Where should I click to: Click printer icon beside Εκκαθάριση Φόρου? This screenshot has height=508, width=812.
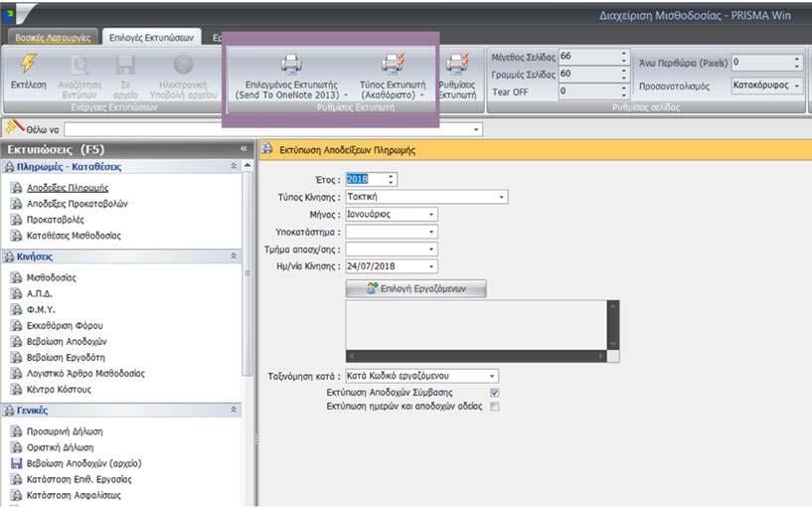17,326
